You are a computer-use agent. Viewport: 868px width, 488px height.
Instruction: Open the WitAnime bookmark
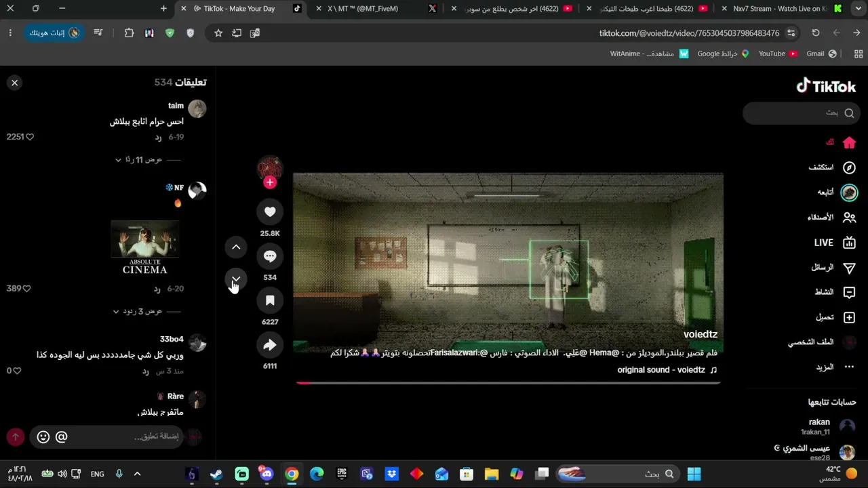coord(649,54)
